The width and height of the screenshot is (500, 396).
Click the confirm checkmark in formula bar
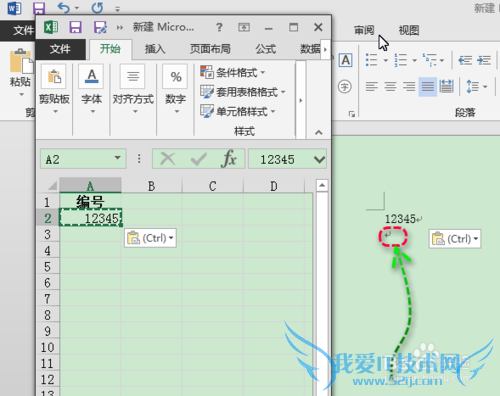click(x=199, y=159)
